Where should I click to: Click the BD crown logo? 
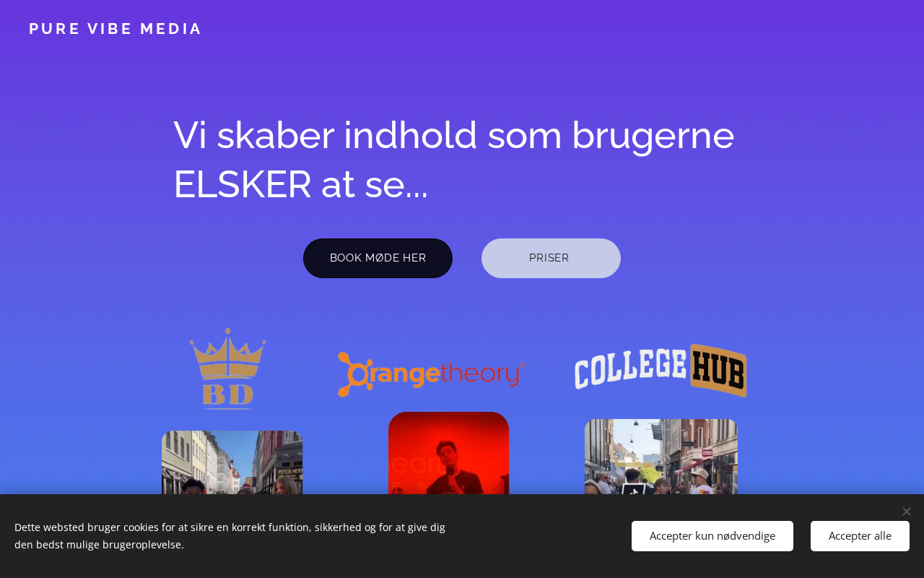click(227, 369)
